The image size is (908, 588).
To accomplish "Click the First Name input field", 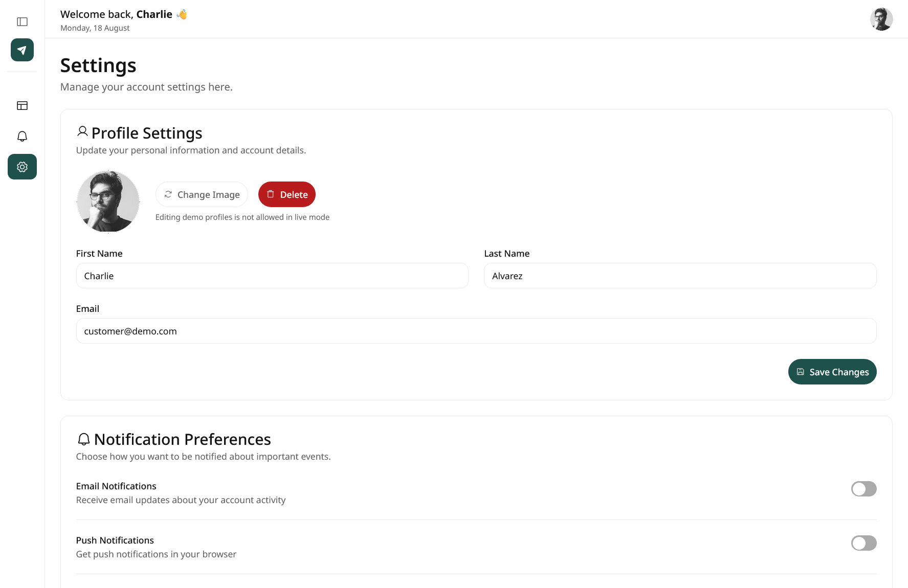I will (272, 276).
